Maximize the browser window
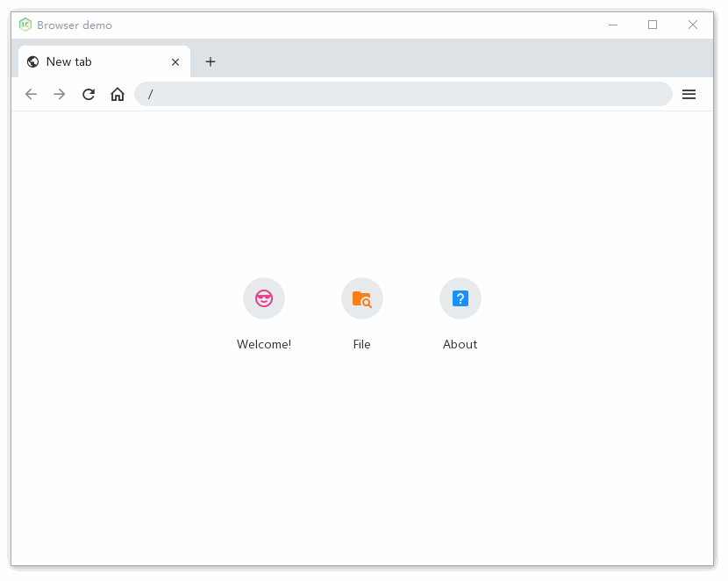 coord(653,25)
